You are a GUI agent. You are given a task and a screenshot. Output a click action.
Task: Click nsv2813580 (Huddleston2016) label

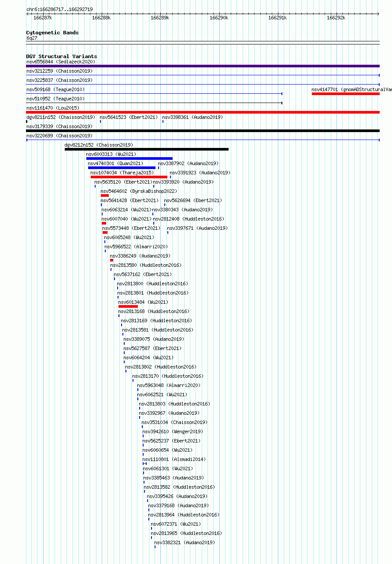146,265
